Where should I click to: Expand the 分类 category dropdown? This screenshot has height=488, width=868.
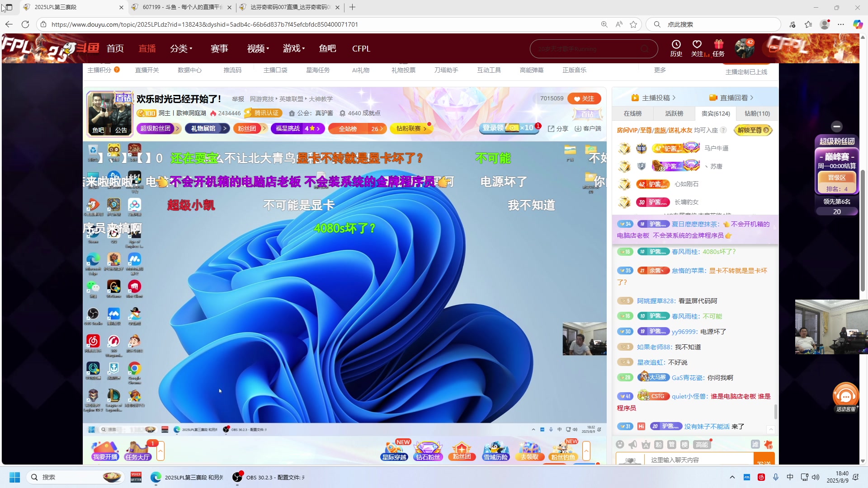click(181, 48)
